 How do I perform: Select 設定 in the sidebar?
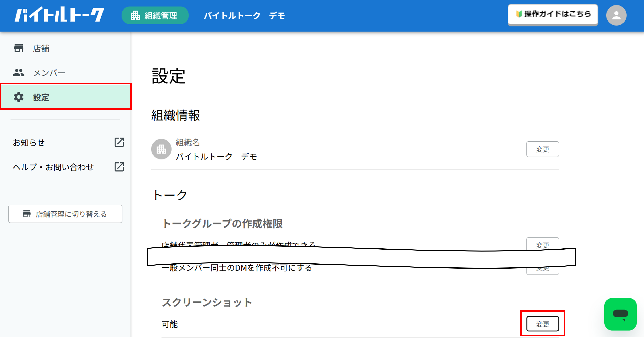[x=66, y=97]
